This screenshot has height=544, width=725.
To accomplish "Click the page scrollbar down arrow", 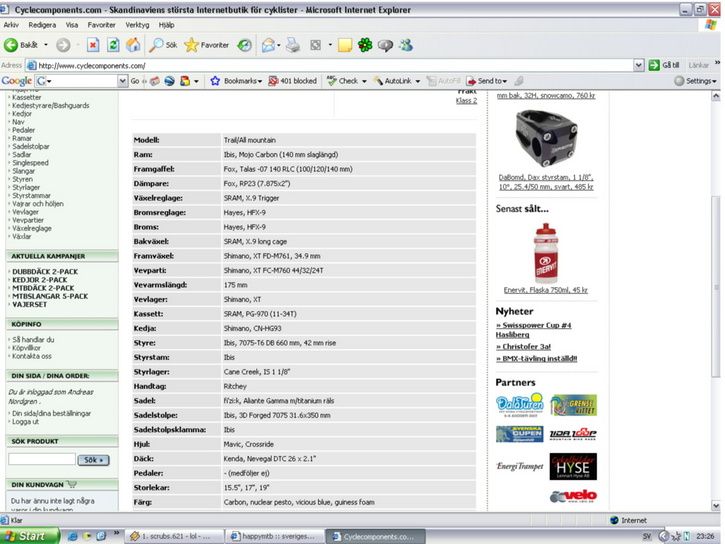I will [716, 506].
